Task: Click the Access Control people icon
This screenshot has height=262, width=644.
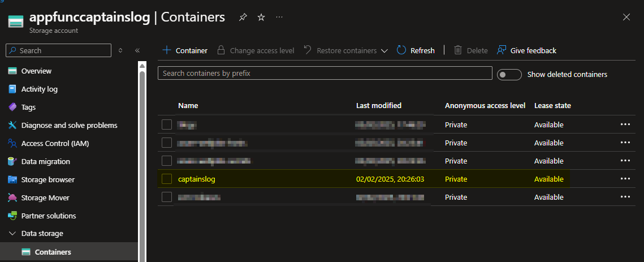Action: coord(12,143)
